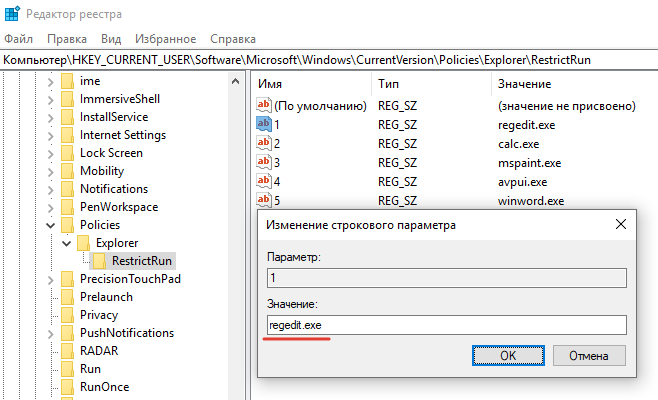Screen dimensions: 658x400
Task: Click the tree scrollbar up arrow
Action: (235, 81)
